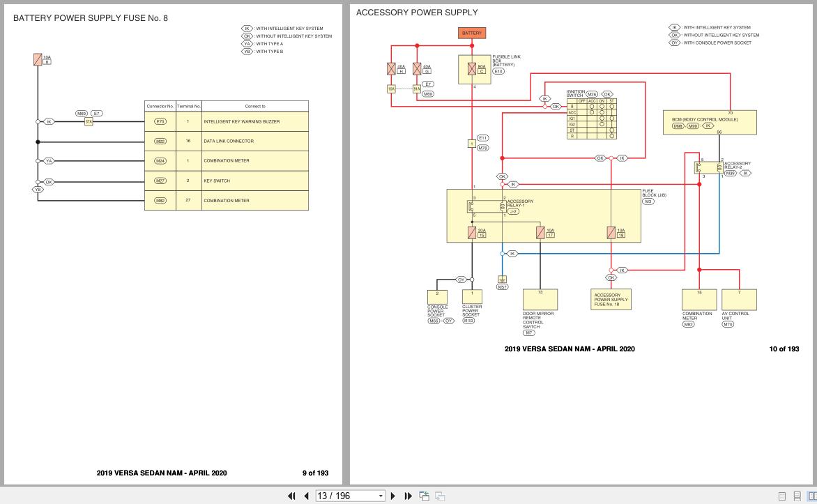Image resolution: width=817 pixels, height=504 pixels.
Task: Jump to the last page
Action: (408, 496)
